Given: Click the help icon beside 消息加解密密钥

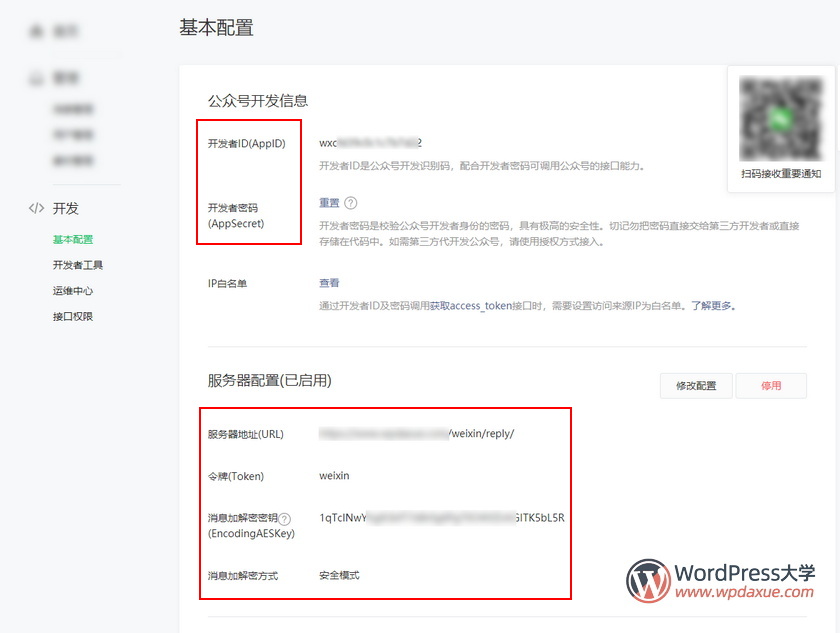Looking at the screenshot, I should 285,518.
